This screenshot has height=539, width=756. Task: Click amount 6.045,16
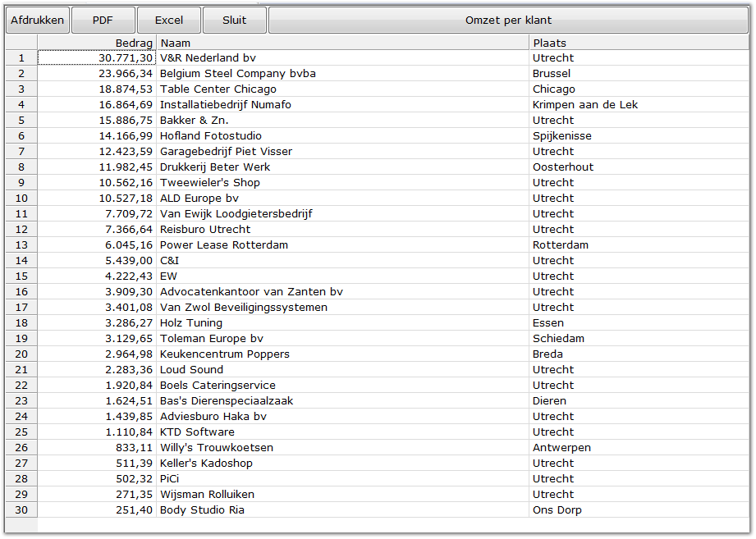tap(97, 244)
